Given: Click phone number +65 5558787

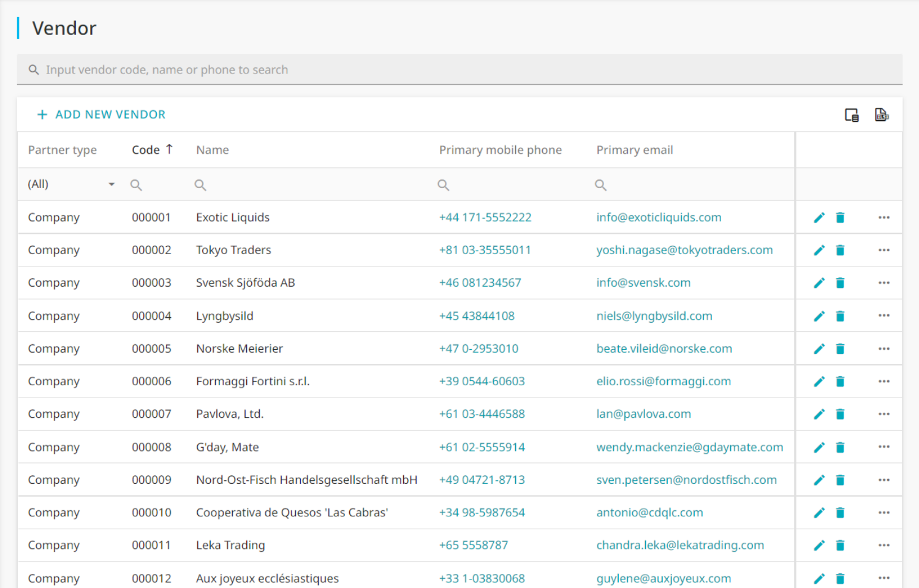Looking at the screenshot, I should coord(474,545).
